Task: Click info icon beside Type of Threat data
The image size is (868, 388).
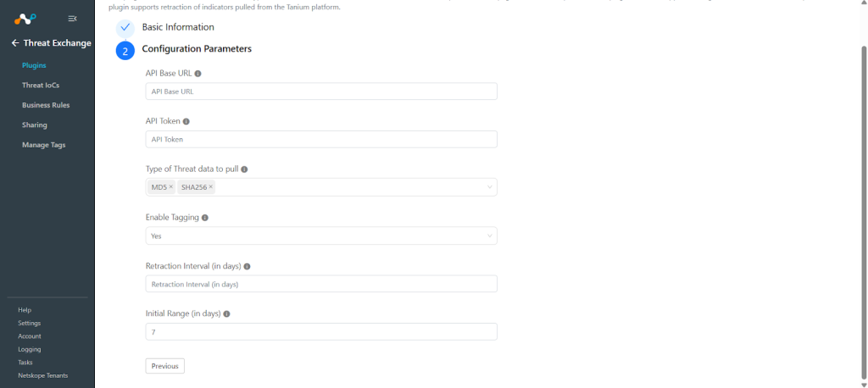Action: click(244, 169)
